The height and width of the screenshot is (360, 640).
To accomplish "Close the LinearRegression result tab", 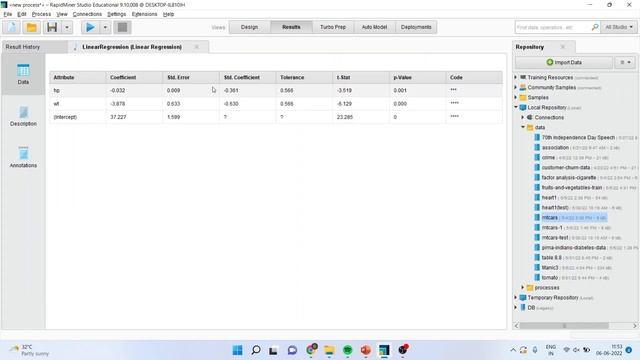I will coord(197,47).
